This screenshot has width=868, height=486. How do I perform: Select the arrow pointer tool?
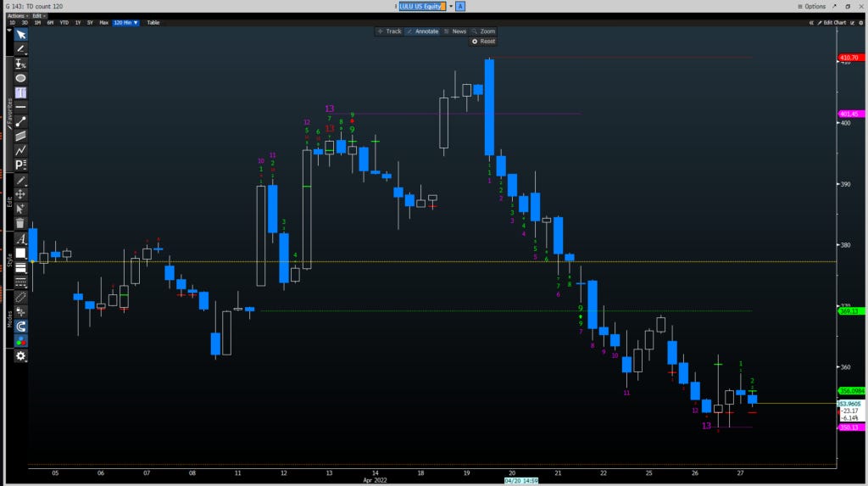[20, 35]
